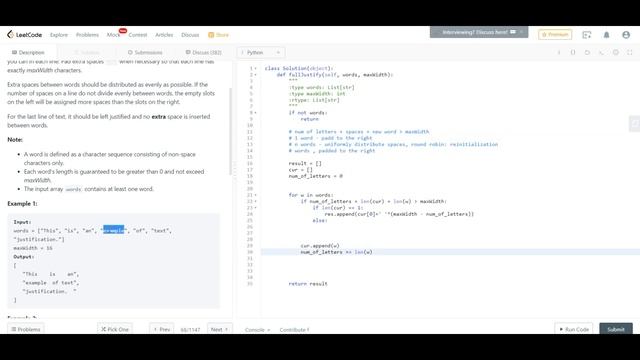This screenshot has height=360, width=640.
Task: Click the code line 'num_of_letters = 0'
Action: point(316,176)
